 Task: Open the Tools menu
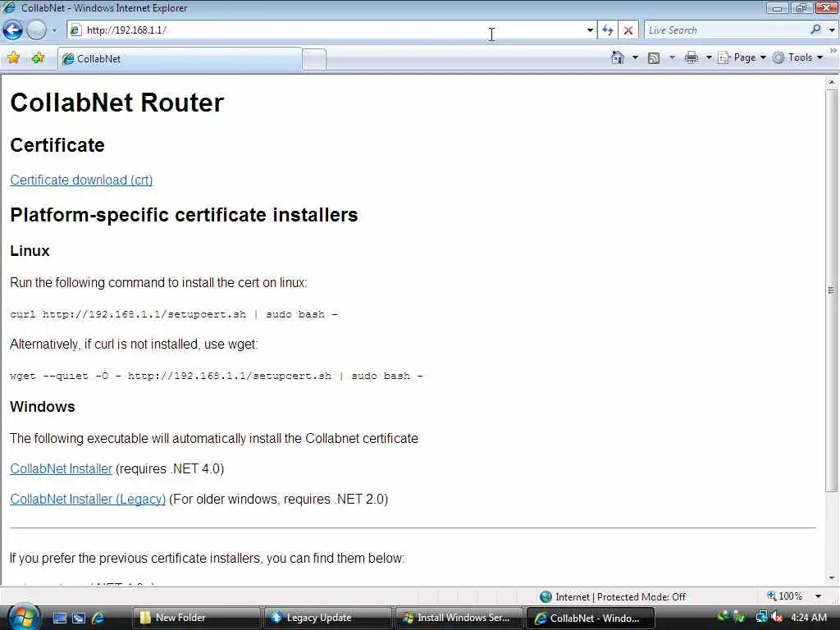pyautogui.click(x=797, y=57)
